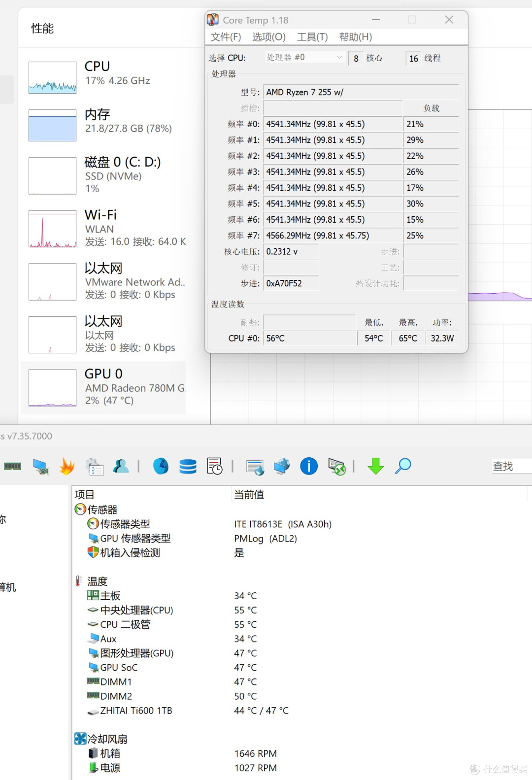Click the motherboard icon beside 主板
The height and width of the screenshot is (780, 532).
tap(93, 596)
